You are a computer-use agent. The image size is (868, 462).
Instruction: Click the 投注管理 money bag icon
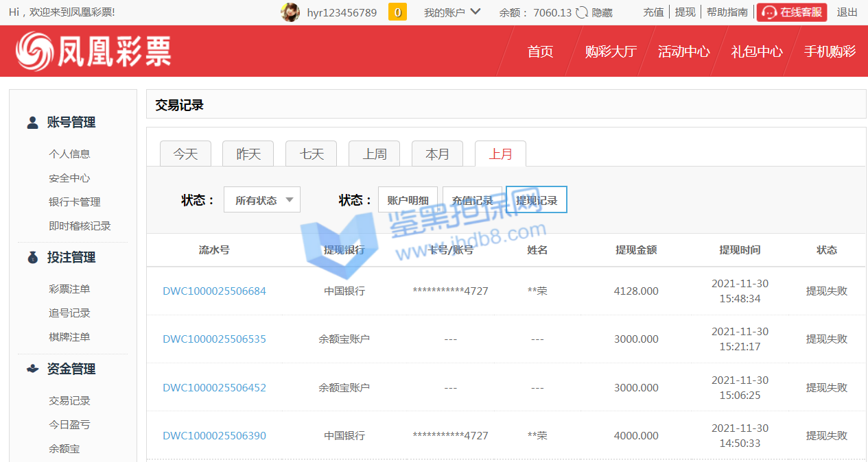point(32,258)
